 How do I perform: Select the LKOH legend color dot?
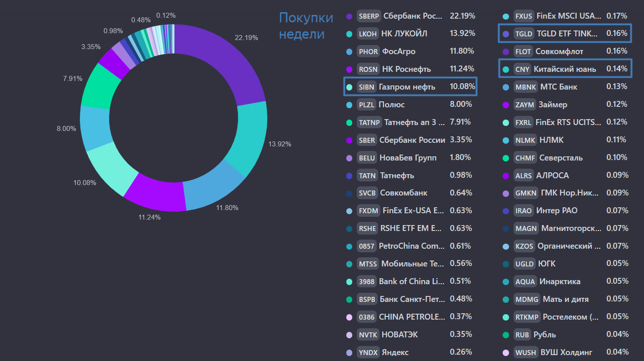(x=349, y=34)
